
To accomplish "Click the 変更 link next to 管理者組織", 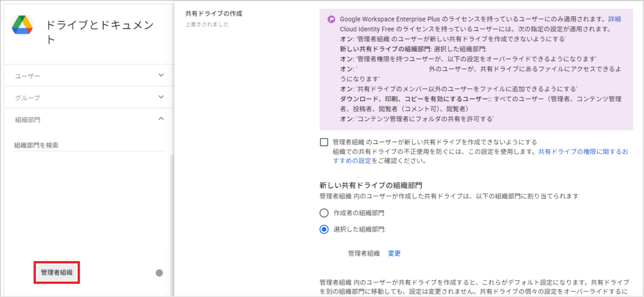I will coord(394,253).
